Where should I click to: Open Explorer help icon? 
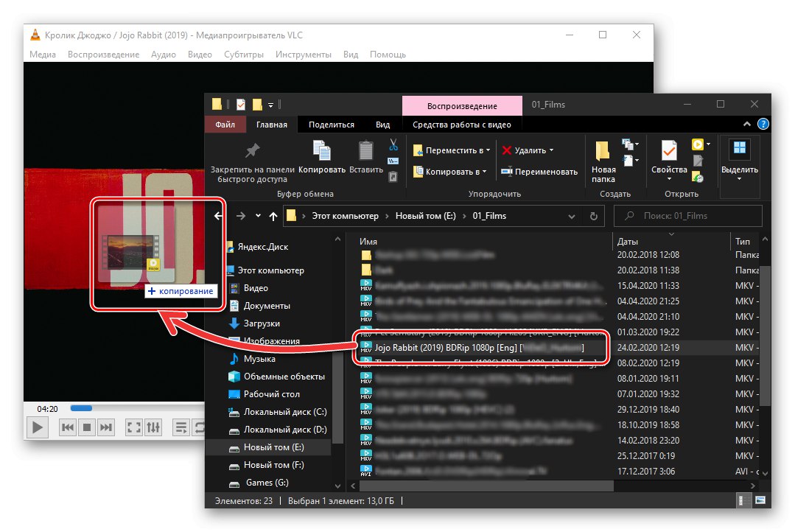pyautogui.click(x=763, y=125)
